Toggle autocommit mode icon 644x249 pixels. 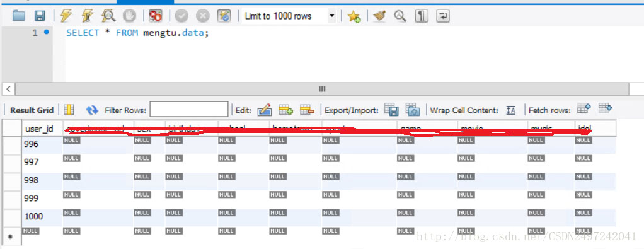(224, 16)
